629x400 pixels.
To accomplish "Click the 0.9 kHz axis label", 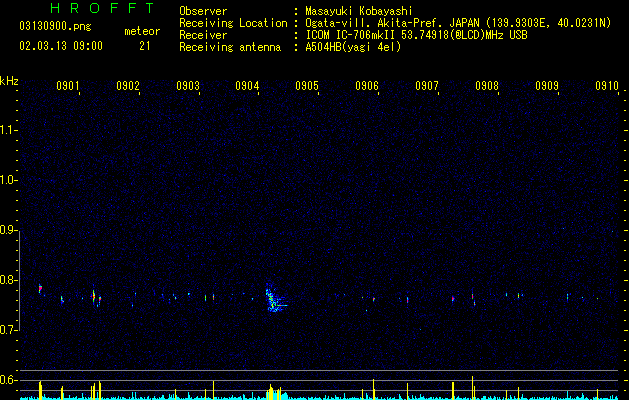I will point(8,230).
